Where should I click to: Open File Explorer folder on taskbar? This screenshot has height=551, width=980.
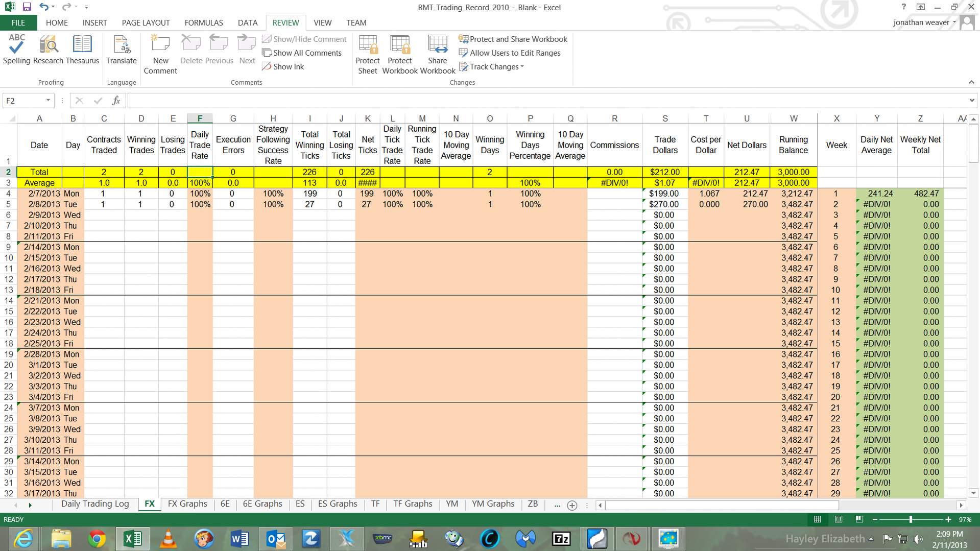[61, 539]
